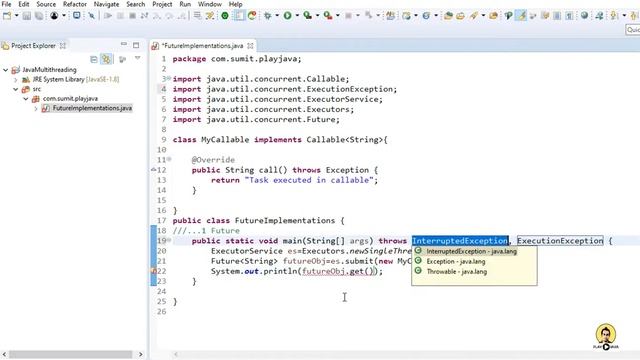Expand the JRE System Library node

(x=16, y=80)
